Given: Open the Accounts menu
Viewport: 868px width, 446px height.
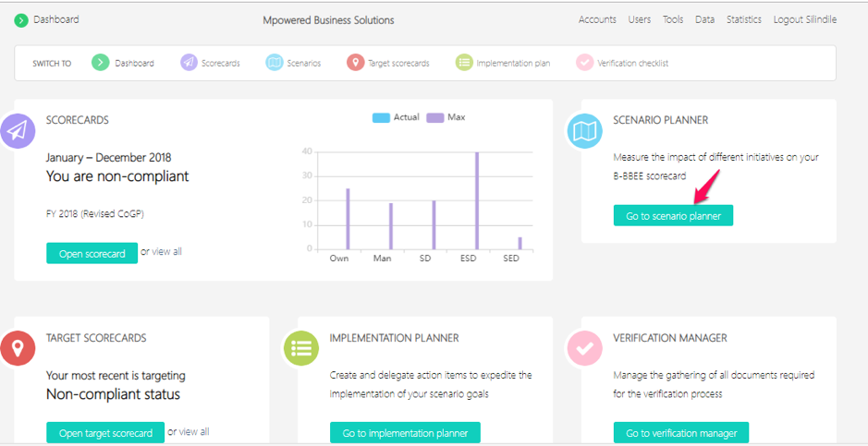Looking at the screenshot, I should 597,19.
